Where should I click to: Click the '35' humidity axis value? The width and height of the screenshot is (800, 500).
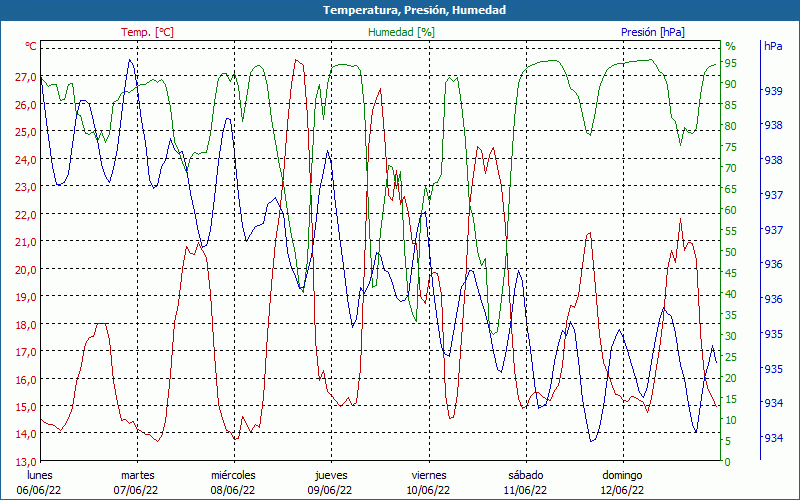pyautogui.click(x=731, y=315)
